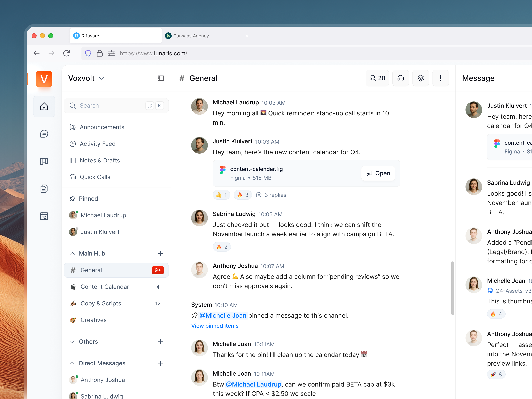Open the three-dot channel options menu
The image size is (532, 399).
440,78
